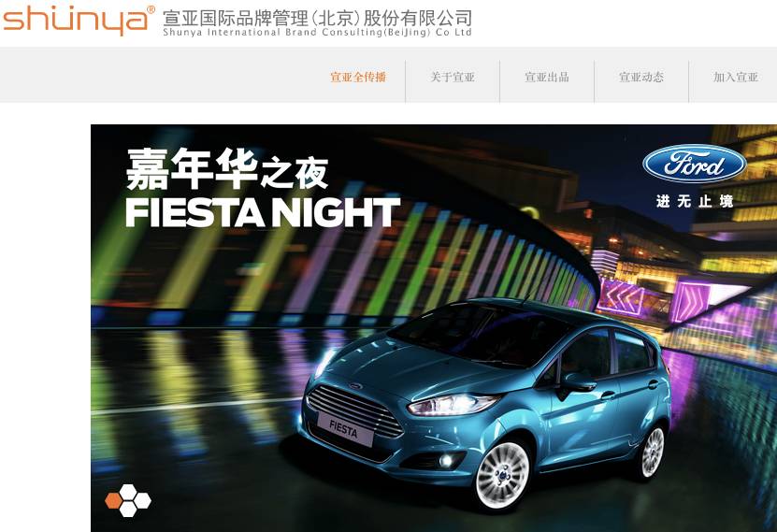Select the bottom white hexagon indicator
This screenshot has width=777, height=532.
click(x=128, y=510)
